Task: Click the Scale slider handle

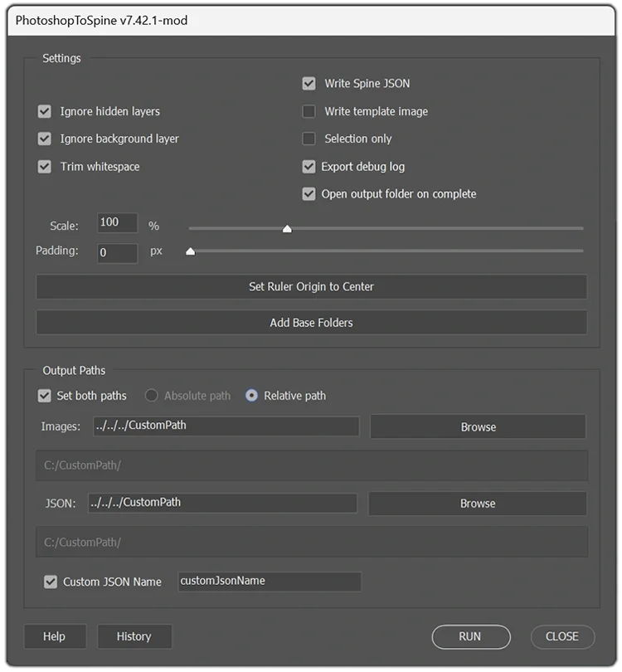Action: 287,229
